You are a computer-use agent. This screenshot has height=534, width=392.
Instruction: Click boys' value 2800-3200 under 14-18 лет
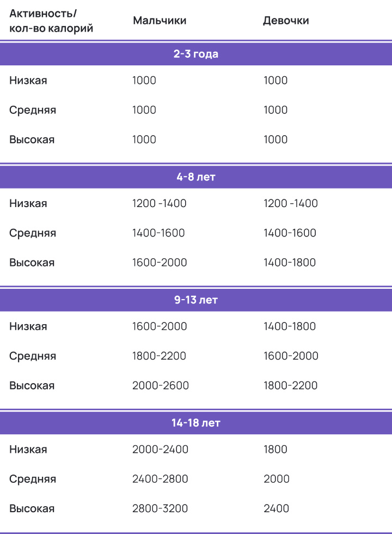[x=160, y=508]
